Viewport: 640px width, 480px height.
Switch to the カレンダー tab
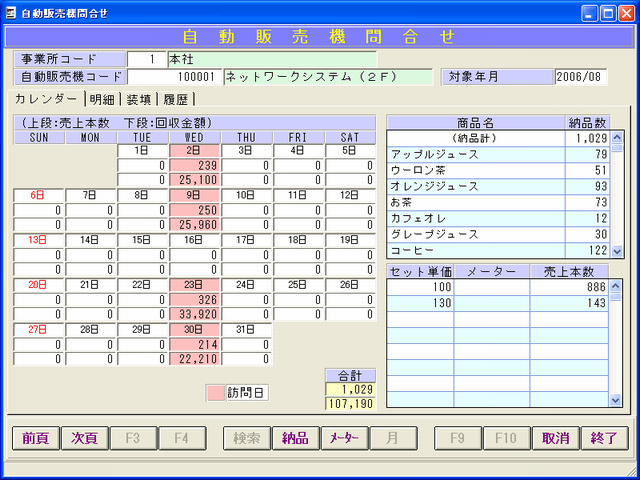45,99
